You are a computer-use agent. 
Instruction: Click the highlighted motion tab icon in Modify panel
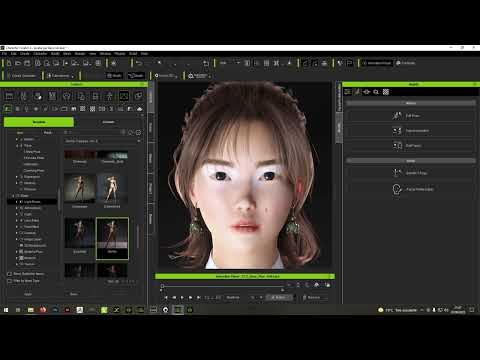(x=357, y=92)
